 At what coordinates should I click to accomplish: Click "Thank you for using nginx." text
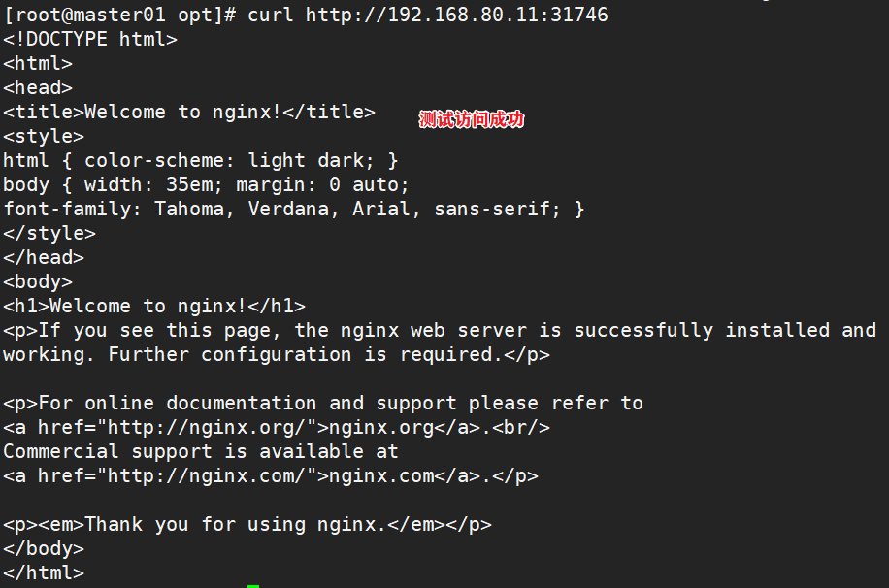point(247,524)
